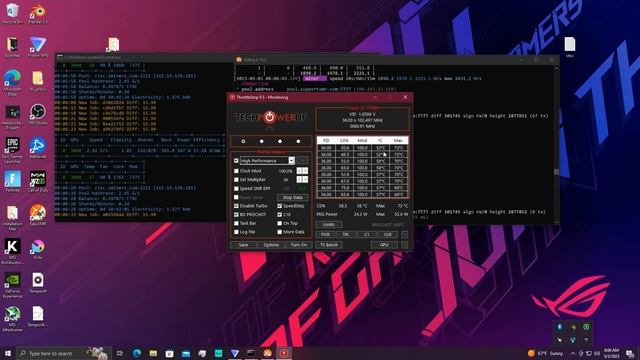Open the FIVR settings button

tap(325, 235)
